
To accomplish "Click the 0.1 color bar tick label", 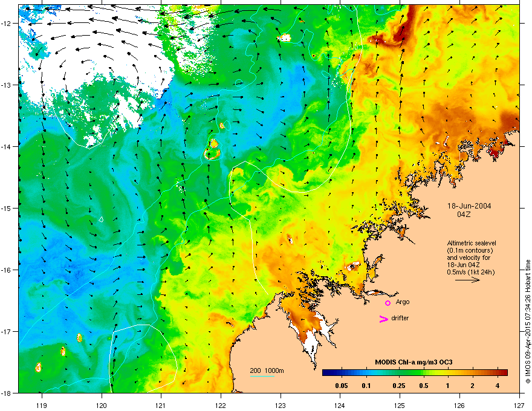I will pyautogui.click(x=366, y=386).
